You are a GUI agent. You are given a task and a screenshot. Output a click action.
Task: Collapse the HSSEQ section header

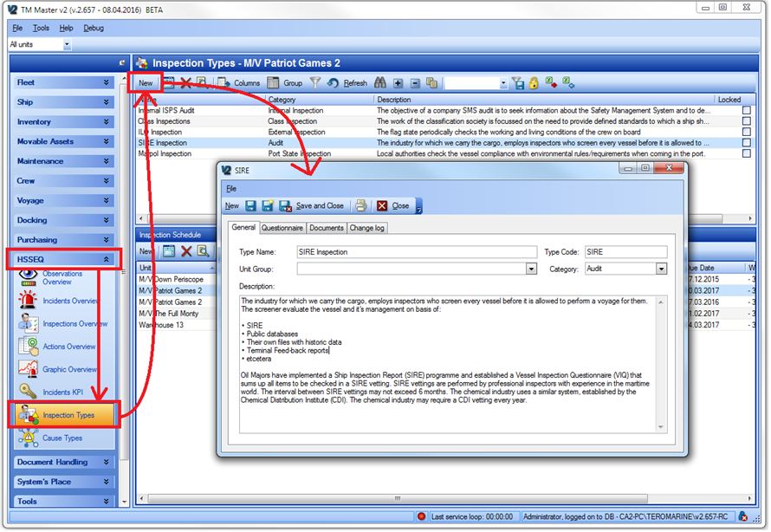(x=107, y=258)
